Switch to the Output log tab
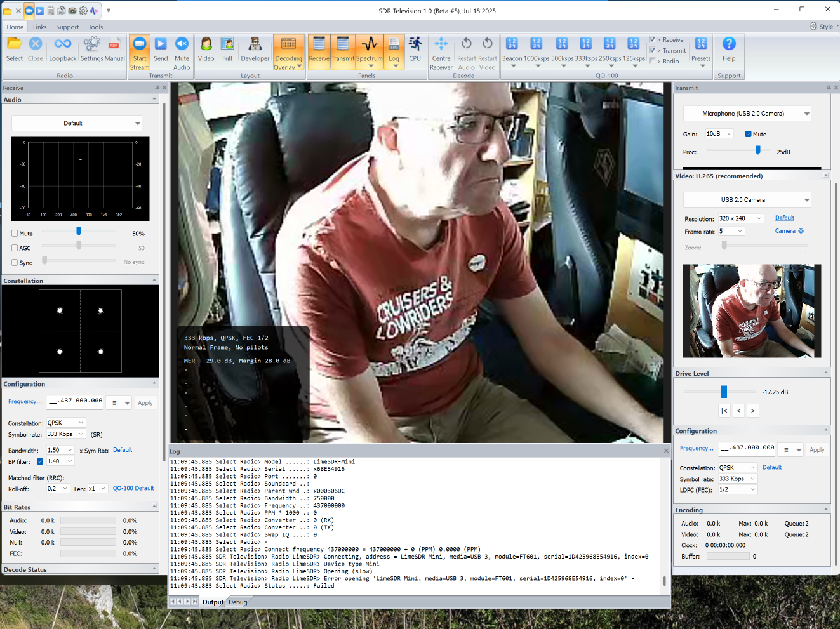840x629 pixels. (x=213, y=602)
